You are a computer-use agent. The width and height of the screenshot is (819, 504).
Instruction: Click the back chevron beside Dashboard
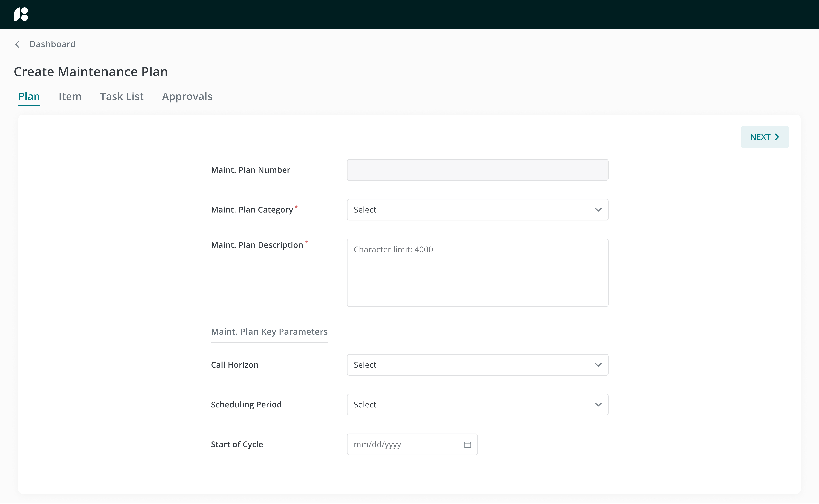(17, 44)
